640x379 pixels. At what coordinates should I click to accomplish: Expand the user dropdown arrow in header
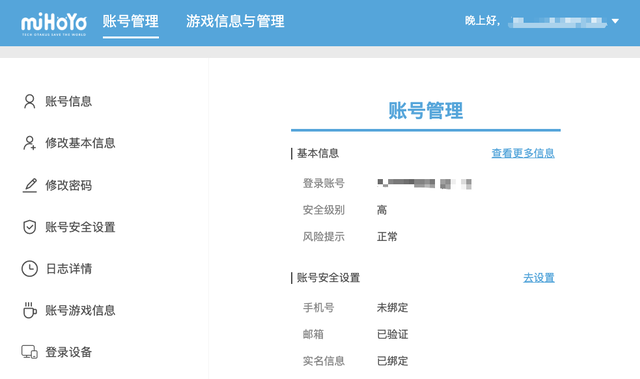coord(615,21)
